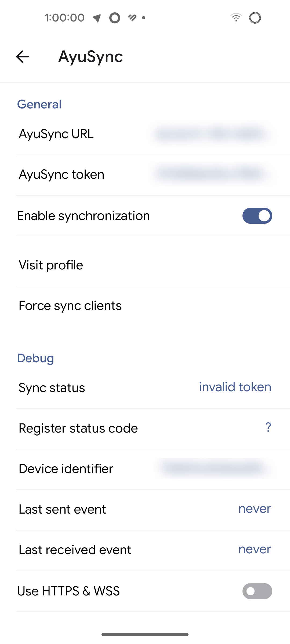
Task: Tap the clock time in status bar
Action: (64, 18)
